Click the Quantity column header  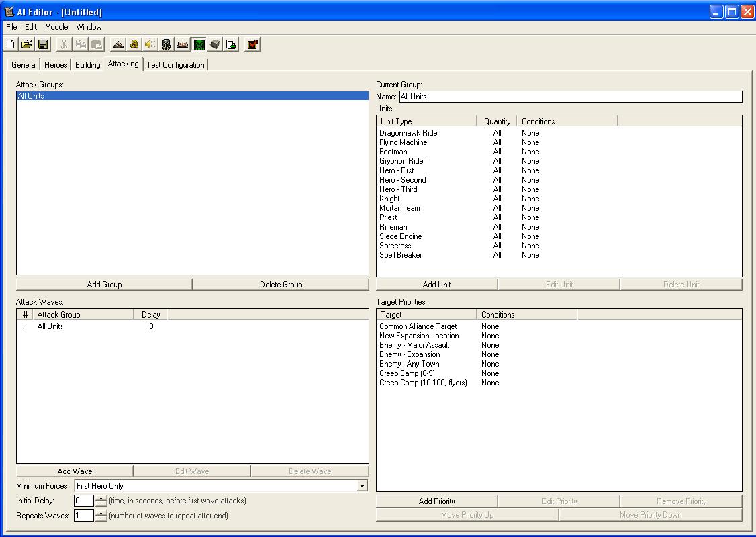(497, 121)
